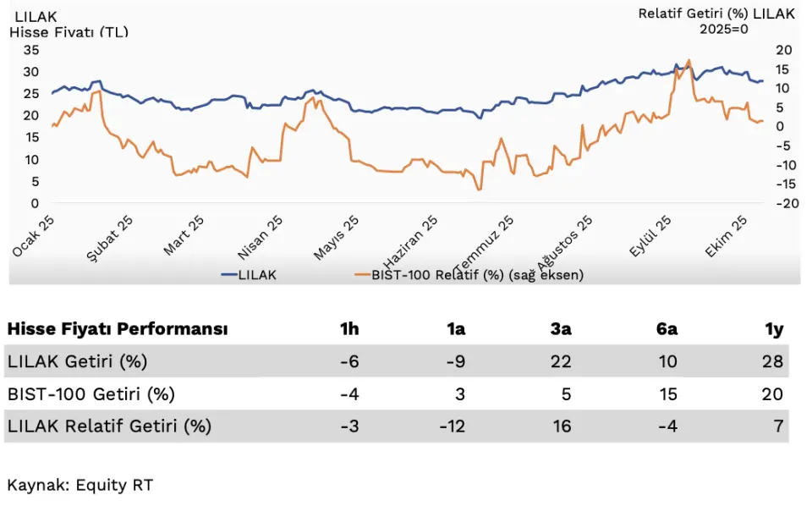
Task: Click the Hisse Fiyatı (TL) left axis title
Action: (69, 32)
